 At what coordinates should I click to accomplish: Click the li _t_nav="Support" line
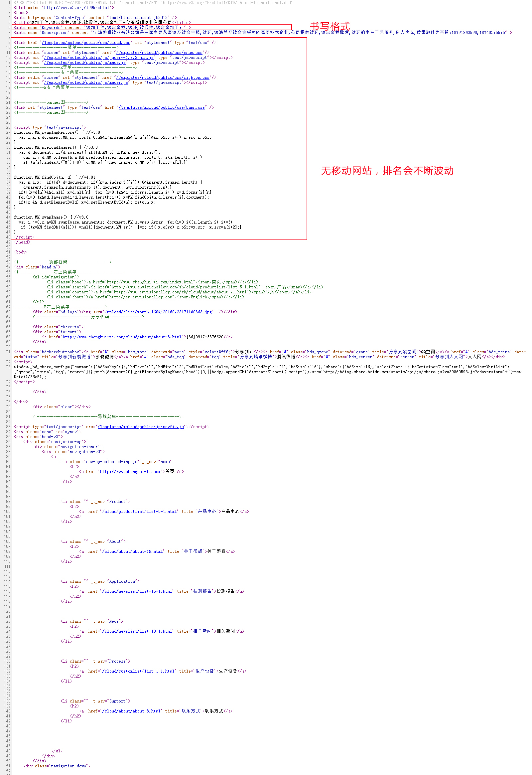[x=95, y=701]
